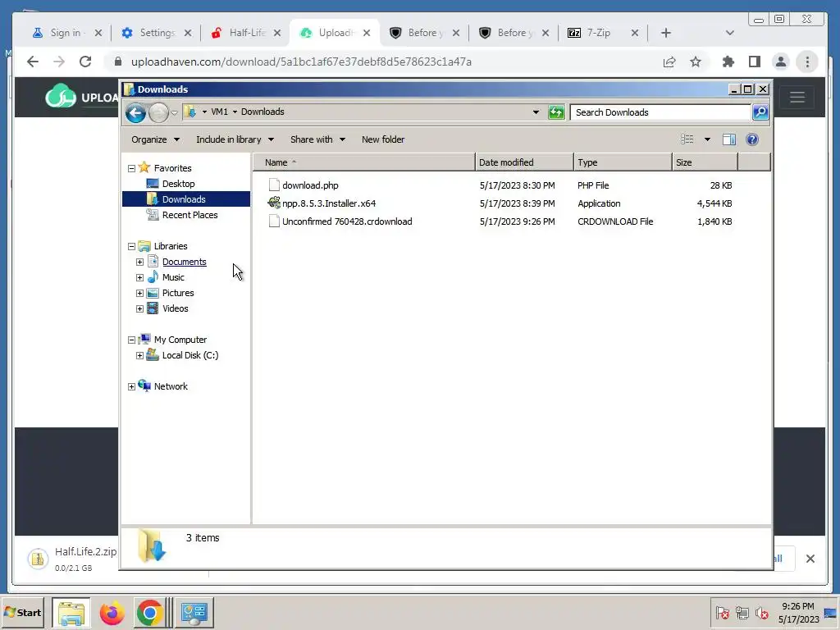Click the green refresh icon beside address bar
This screenshot has height=630, width=840.
point(557,112)
